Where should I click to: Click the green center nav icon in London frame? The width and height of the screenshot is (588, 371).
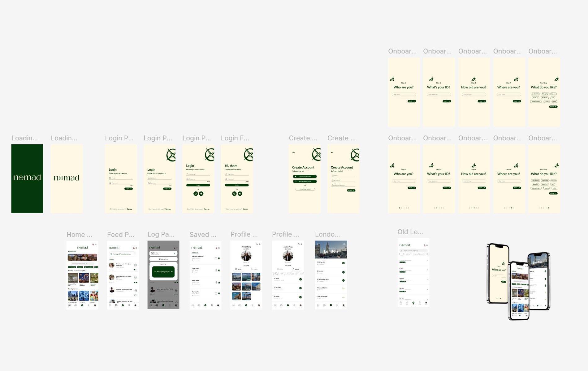[331, 305]
